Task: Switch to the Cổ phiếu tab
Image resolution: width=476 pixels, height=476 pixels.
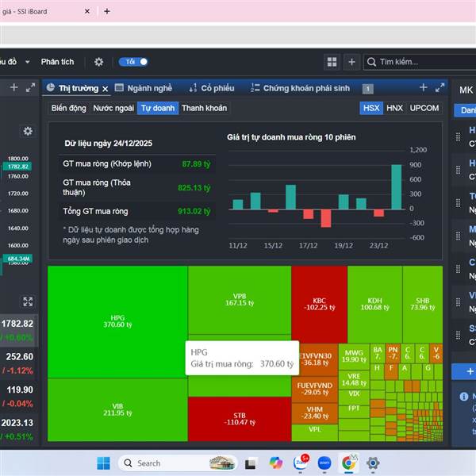Action: pos(212,88)
